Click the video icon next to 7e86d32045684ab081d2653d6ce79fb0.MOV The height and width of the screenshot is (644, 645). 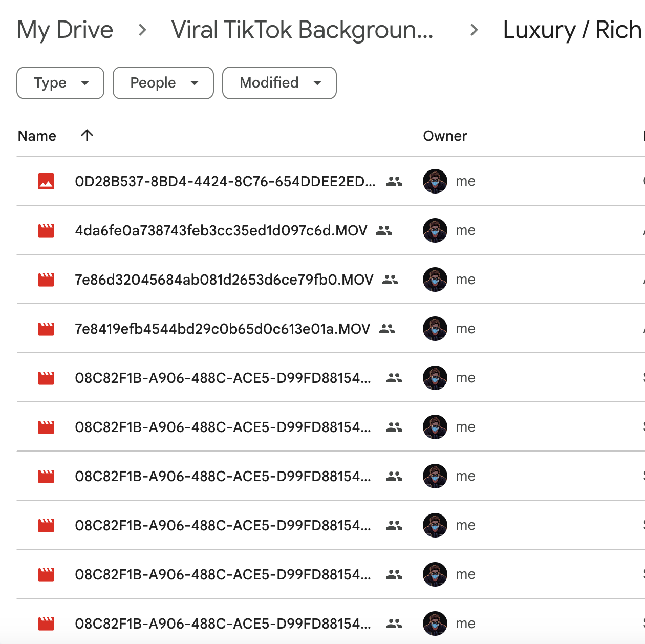tap(47, 280)
